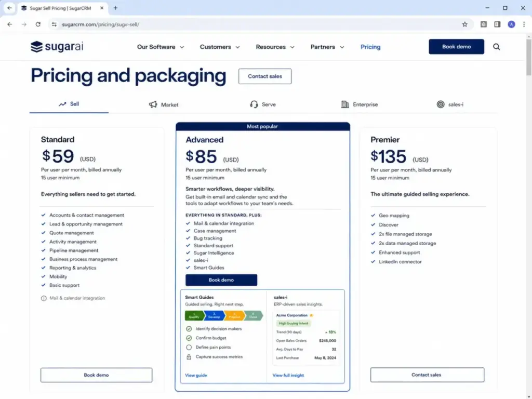The image size is (532, 399).
Task: Open the browser side panel icon
Action: click(x=497, y=24)
